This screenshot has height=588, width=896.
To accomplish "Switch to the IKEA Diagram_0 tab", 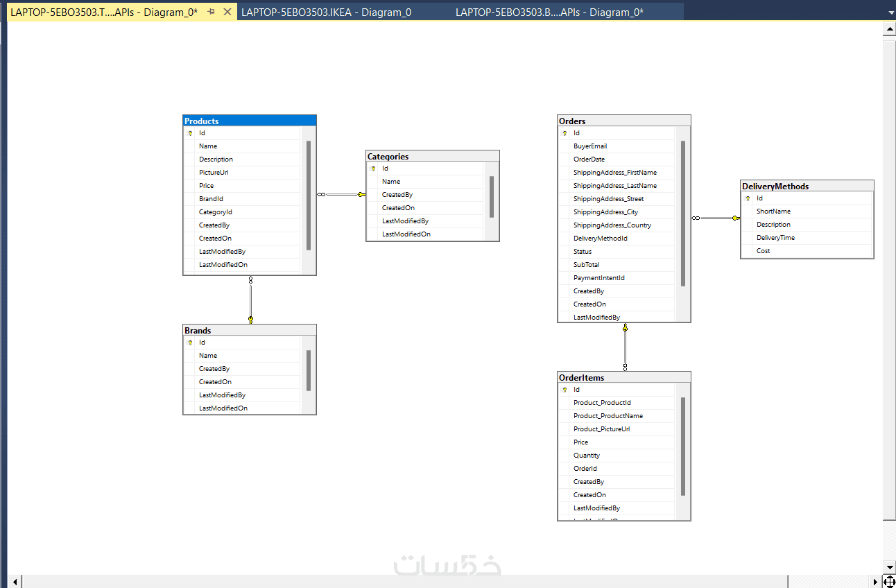I will [x=326, y=12].
